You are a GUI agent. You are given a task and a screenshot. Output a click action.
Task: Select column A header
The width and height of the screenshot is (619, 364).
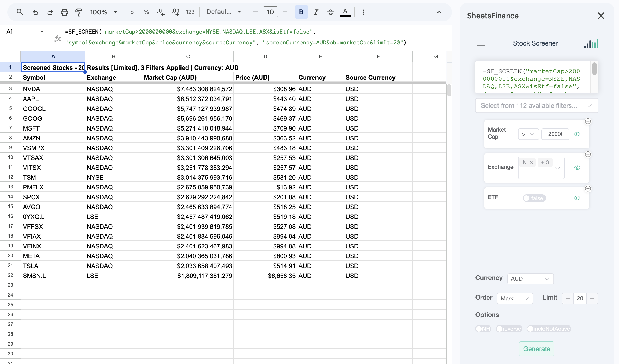(x=53, y=57)
